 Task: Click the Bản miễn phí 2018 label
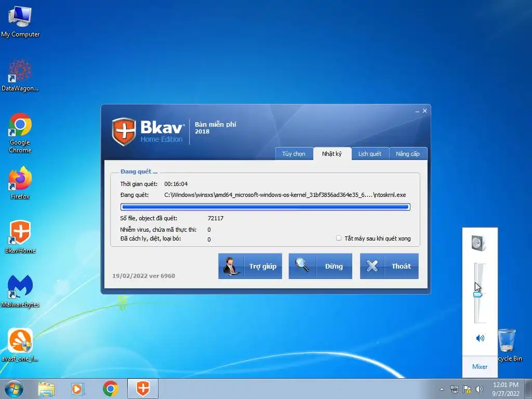pos(216,128)
